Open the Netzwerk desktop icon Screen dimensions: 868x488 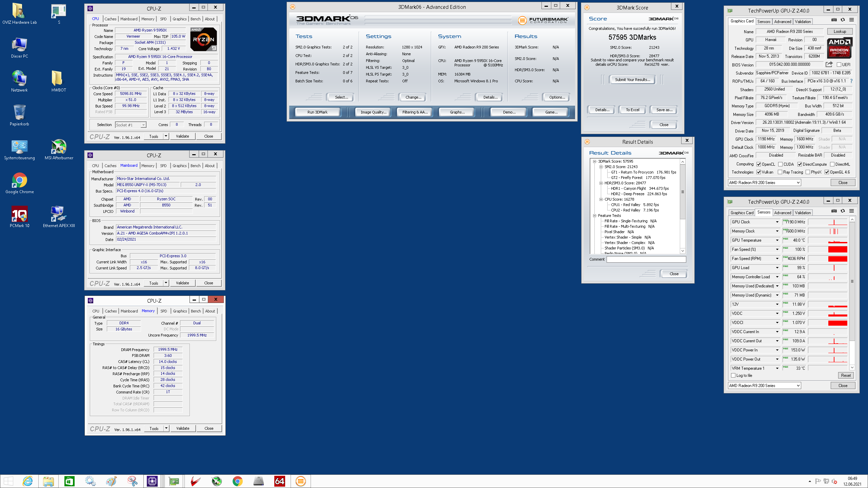click(19, 81)
